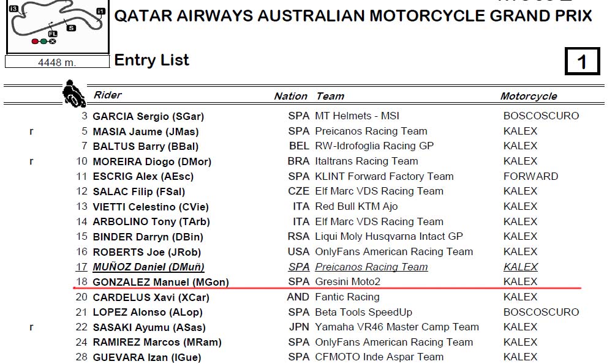Click the red-green light indicator on track map

click(43, 41)
